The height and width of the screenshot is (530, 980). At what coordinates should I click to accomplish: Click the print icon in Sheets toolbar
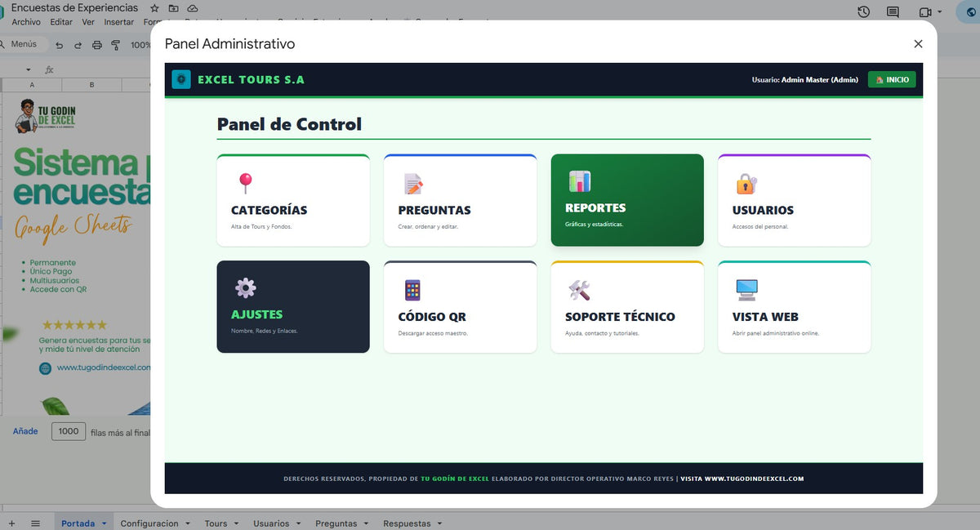click(x=97, y=45)
